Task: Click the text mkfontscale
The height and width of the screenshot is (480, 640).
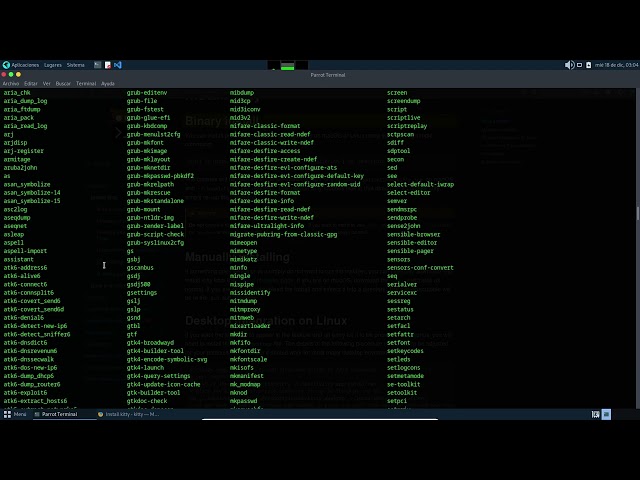Action: coord(248,359)
